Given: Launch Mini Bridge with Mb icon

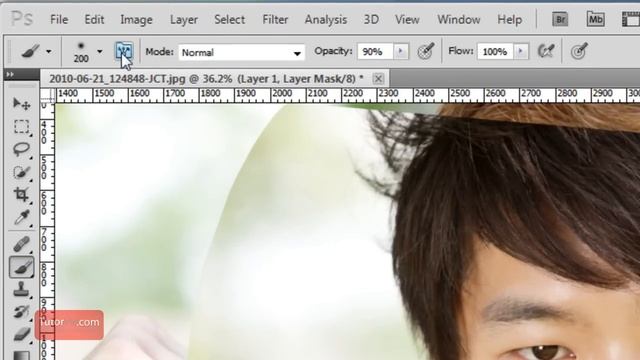Looking at the screenshot, I should [x=596, y=19].
